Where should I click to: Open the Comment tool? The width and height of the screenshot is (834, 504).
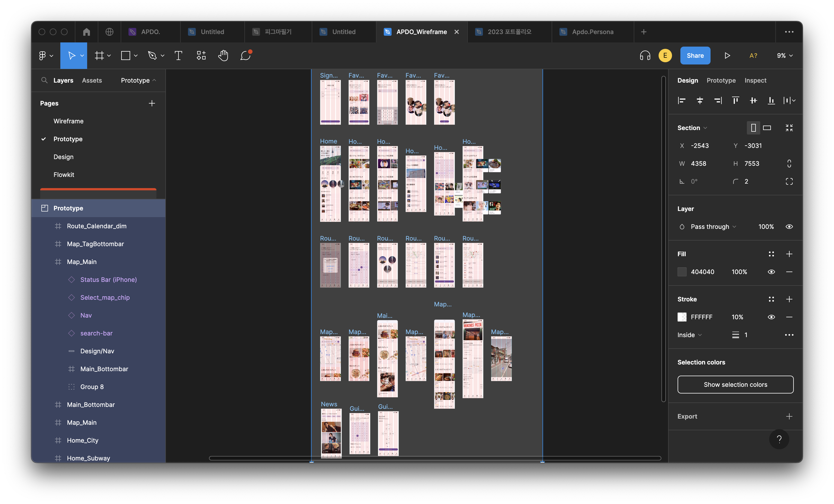coord(246,56)
